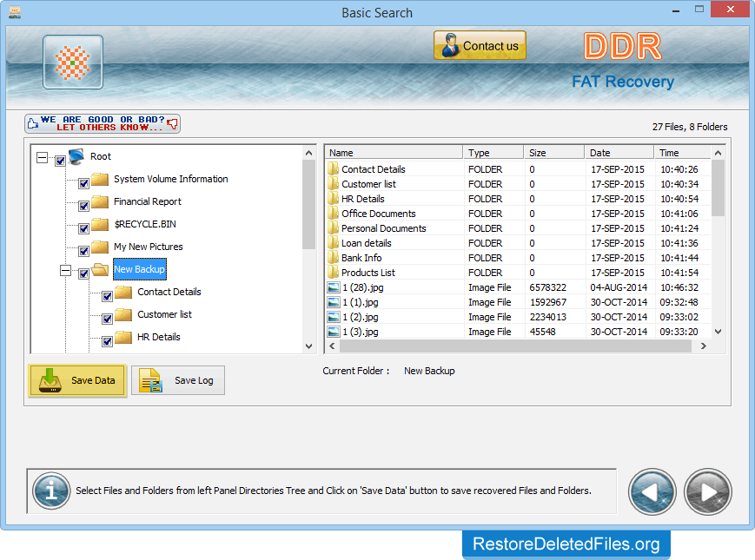This screenshot has height=560, width=755.
Task: Go back with the left arrow button
Action: (x=652, y=491)
